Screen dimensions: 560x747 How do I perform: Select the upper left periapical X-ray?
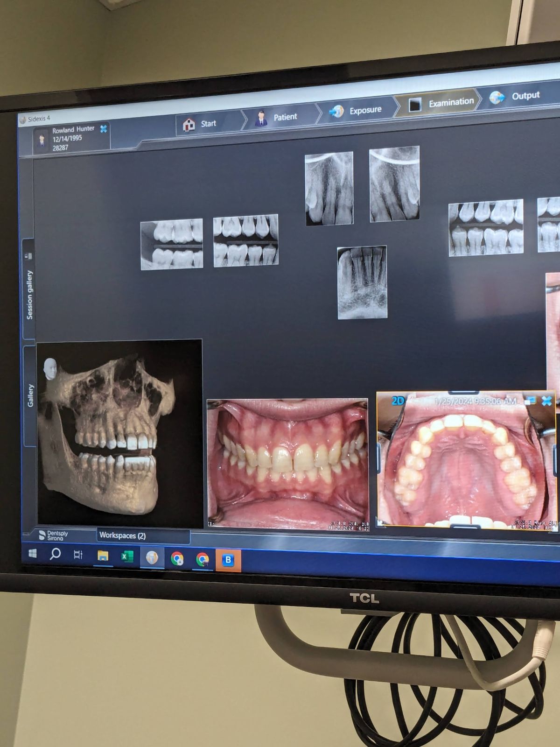pos(329,188)
